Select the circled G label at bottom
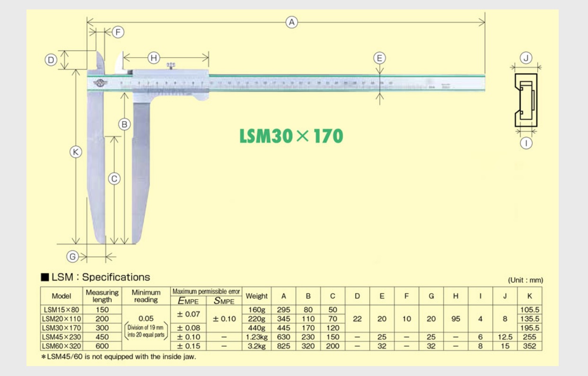 [72, 257]
